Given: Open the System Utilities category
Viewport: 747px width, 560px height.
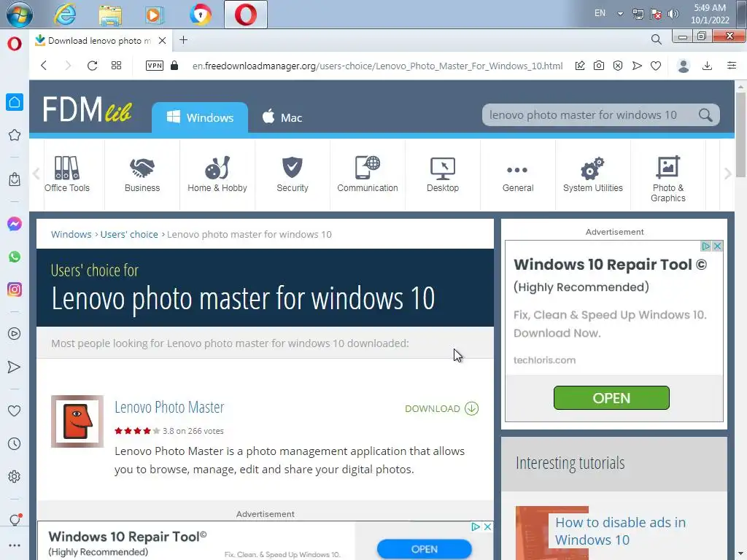Looking at the screenshot, I should pyautogui.click(x=592, y=174).
